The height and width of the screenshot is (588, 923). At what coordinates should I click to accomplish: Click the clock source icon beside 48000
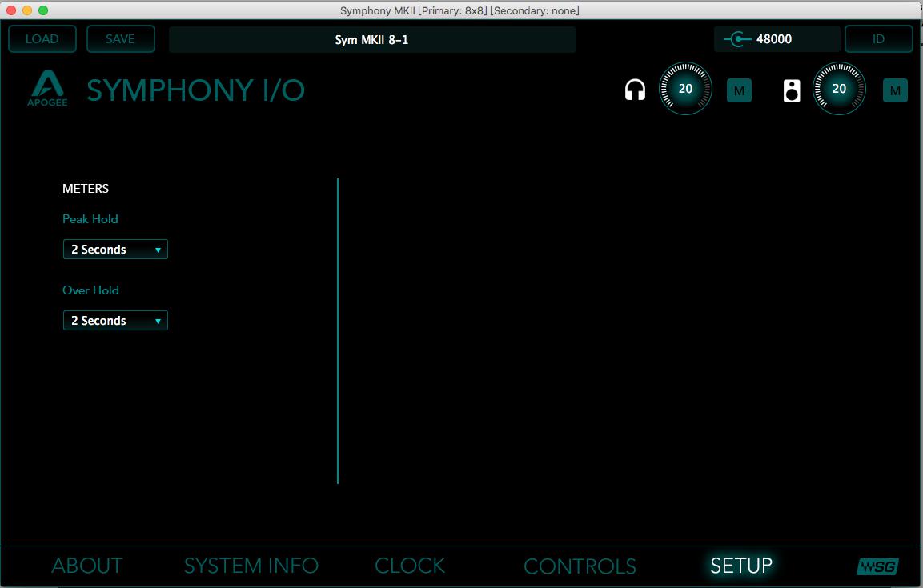(x=737, y=39)
